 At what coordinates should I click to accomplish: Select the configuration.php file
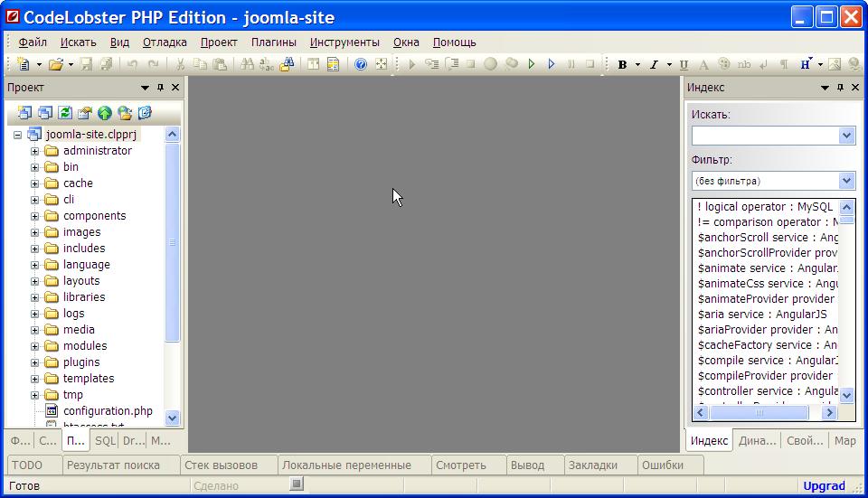[x=108, y=411]
